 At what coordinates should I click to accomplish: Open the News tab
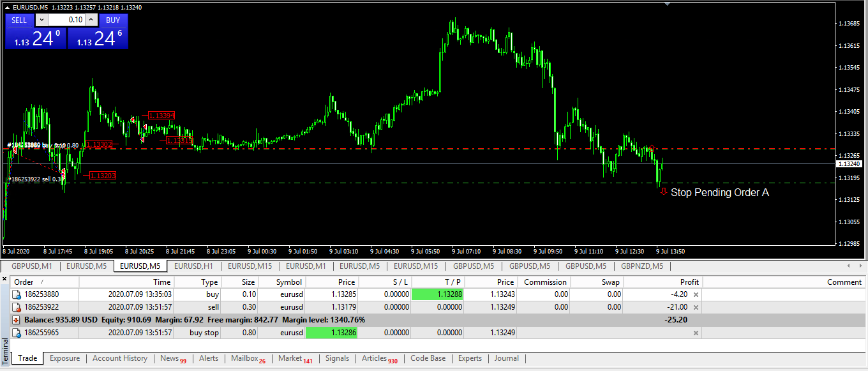173,358
